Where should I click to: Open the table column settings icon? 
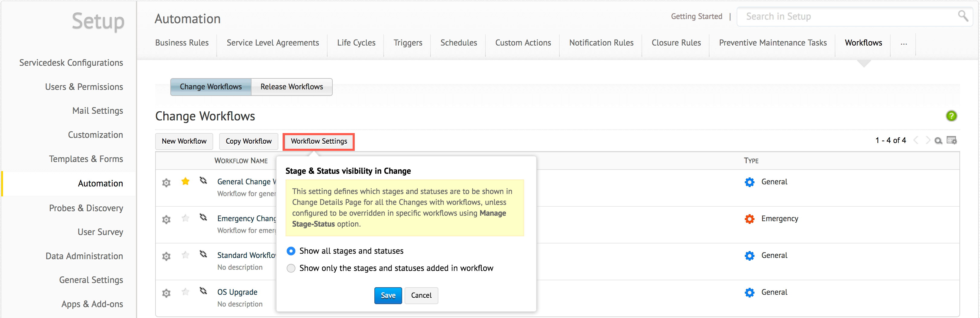[951, 140]
